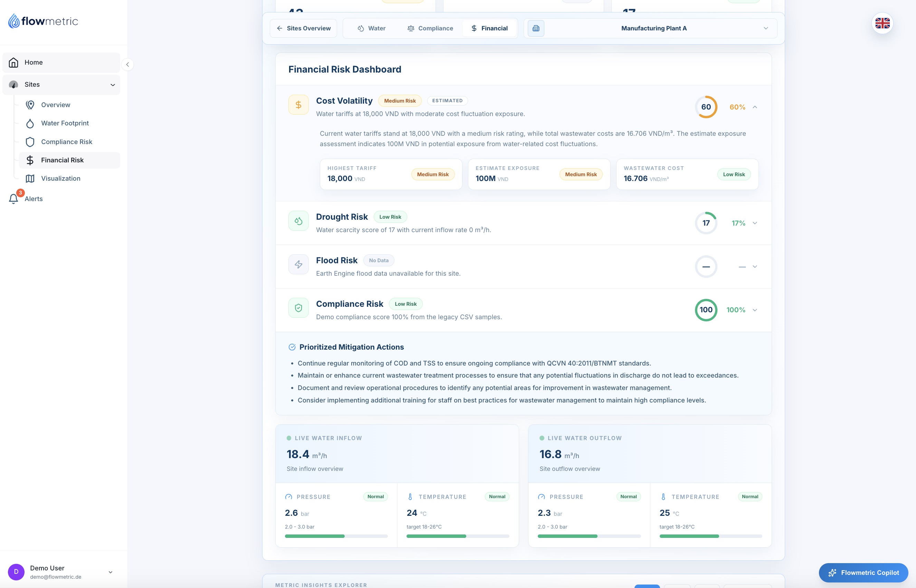The height and width of the screenshot is (588, 916).
Task: Open the Overview page under Sites
Action: click(x=69, y=105)
